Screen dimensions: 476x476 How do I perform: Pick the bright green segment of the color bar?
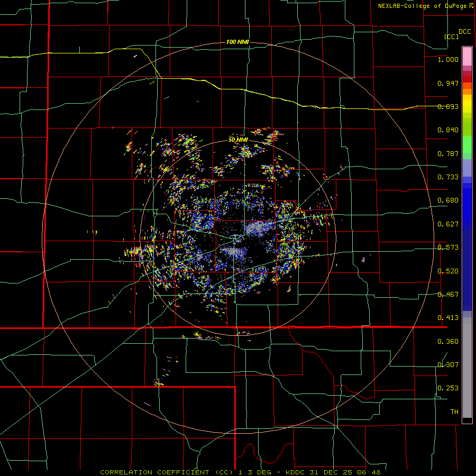click(x=467, y=144)
